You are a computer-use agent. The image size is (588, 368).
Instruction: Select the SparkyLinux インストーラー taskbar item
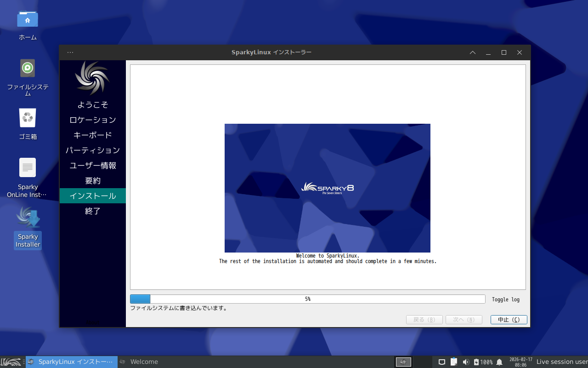pyautogui.click(x=72, y=362)
